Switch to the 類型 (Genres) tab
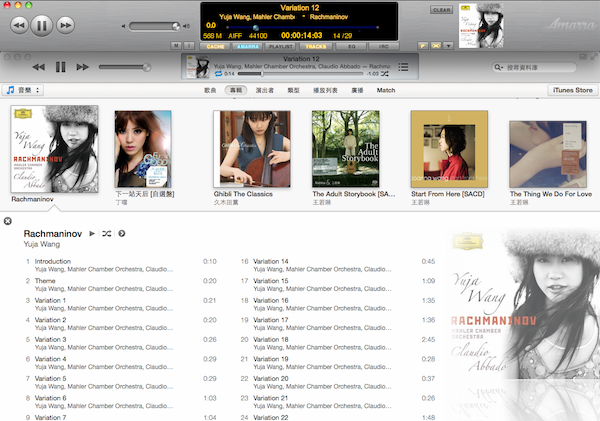Image resolution: width=600 pixels, height=421 pixels. tap(293, 90)
